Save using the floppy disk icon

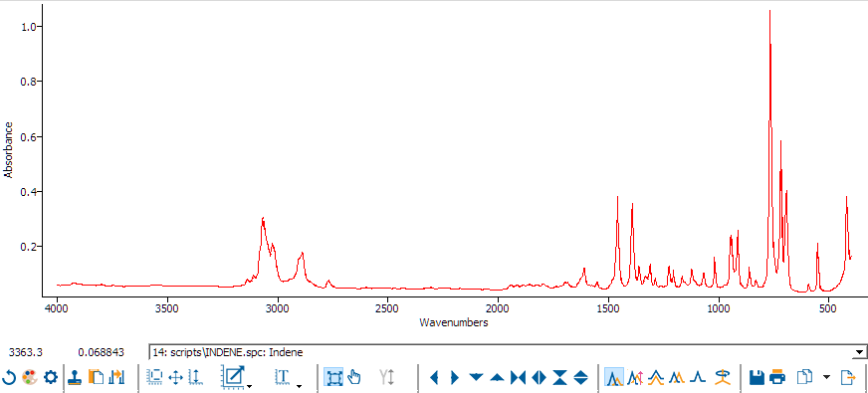(x=757, y=378)
